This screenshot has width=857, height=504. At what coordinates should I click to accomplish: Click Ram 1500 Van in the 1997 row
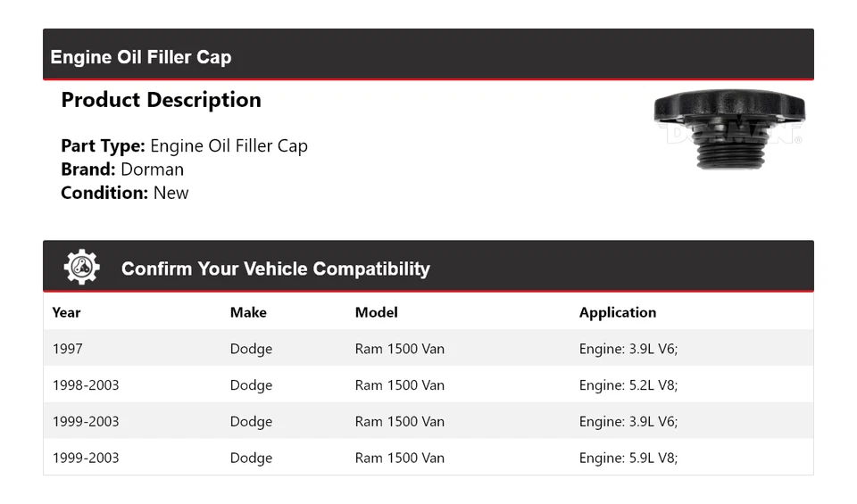point(399,349)
